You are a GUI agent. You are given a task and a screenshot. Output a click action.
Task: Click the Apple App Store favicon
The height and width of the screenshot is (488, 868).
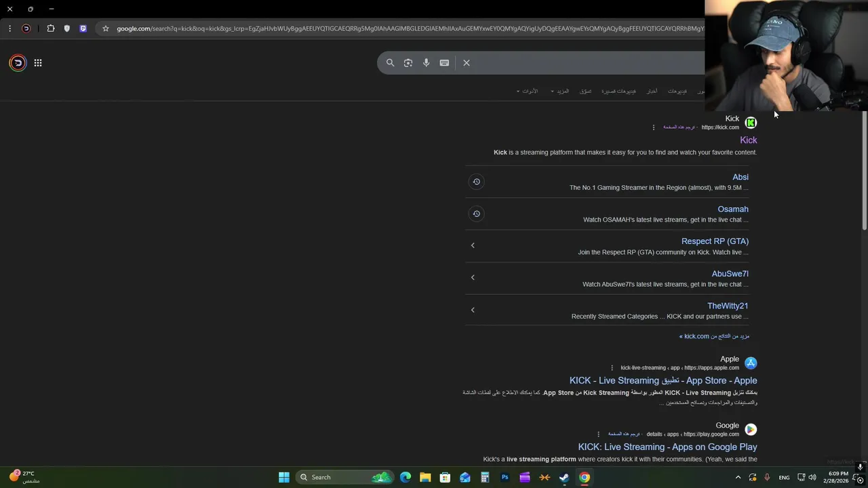tap(751, 363)
